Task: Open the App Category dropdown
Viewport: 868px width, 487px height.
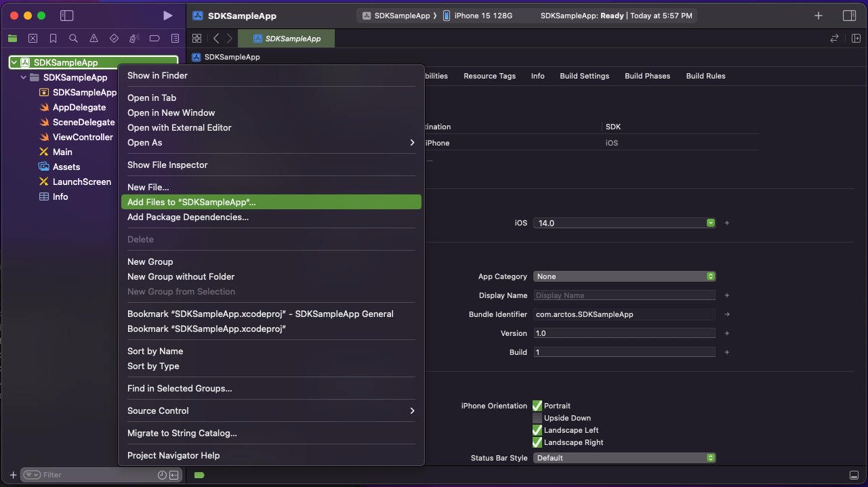Action: pos(624,276)
